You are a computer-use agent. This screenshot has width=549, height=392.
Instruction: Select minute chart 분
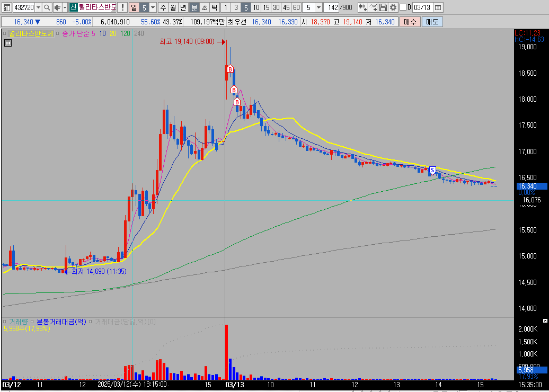pyautogui.click(x=194, y=7)
